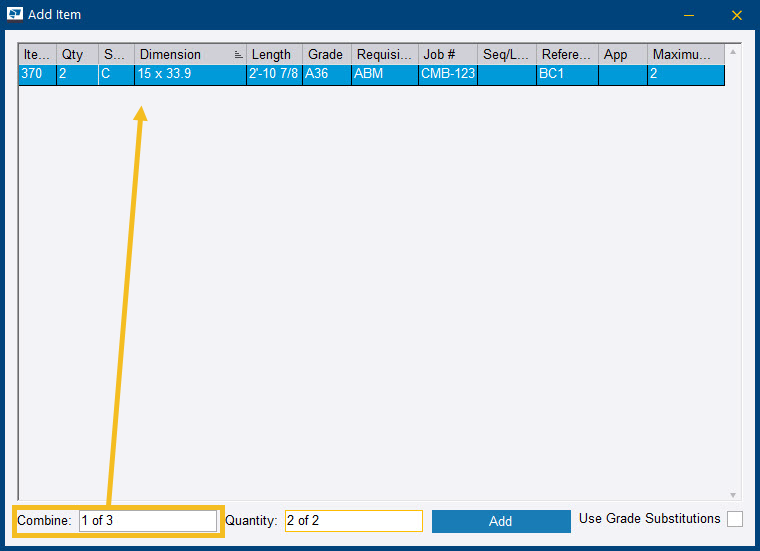Click the Shape column header

(116, 54)
